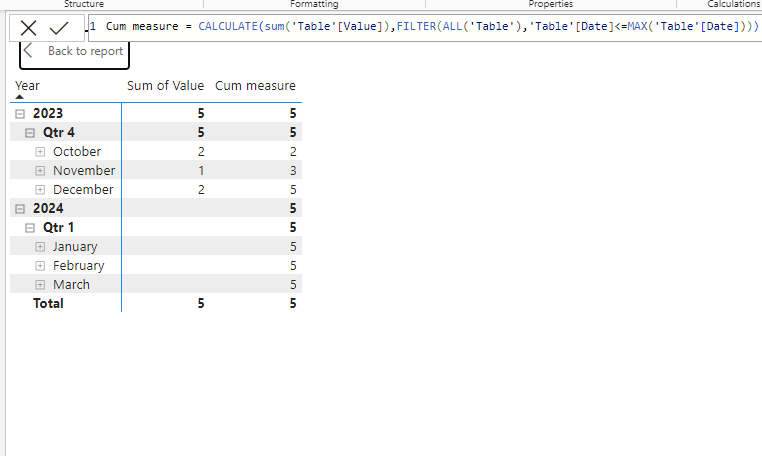Click the CALCULATE function in the formula
The width and height of the screenshot is (762, 456).
228,26
